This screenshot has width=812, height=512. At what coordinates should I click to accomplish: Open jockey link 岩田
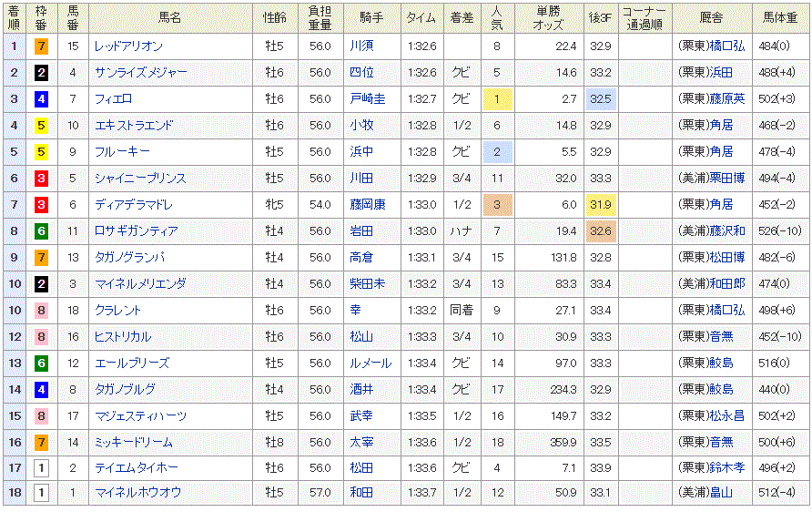point(361,231)
